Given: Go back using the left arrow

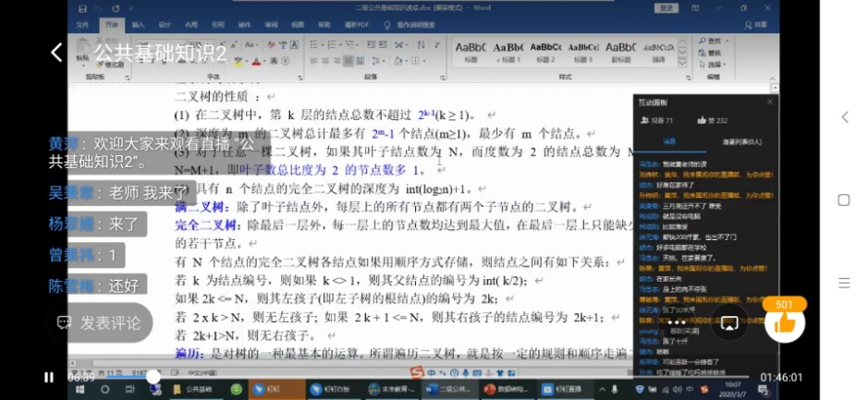Looking at the screenshot, I should 57,53.
